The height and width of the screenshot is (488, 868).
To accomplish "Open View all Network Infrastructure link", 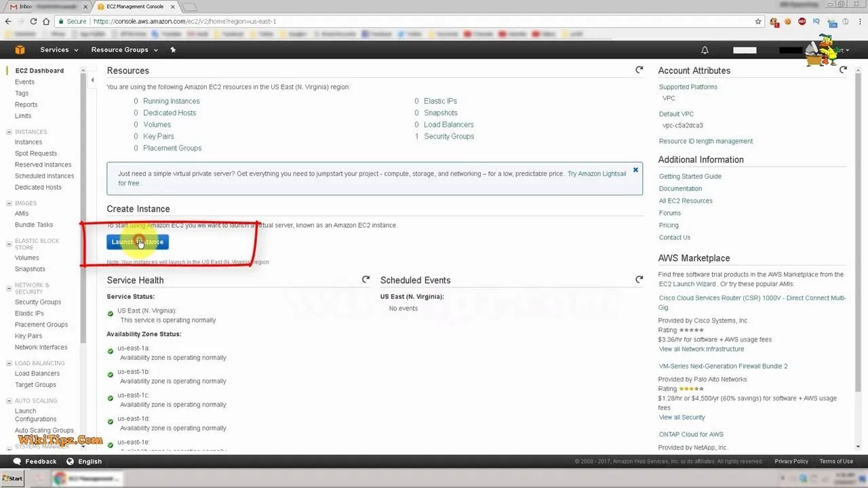I will (701, 349).
